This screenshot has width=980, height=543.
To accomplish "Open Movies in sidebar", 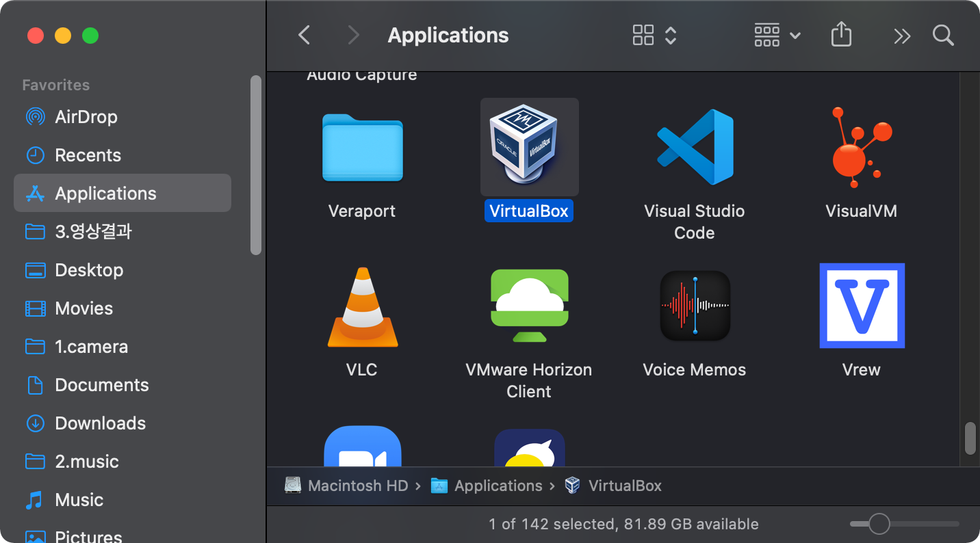I will [122, 308].
